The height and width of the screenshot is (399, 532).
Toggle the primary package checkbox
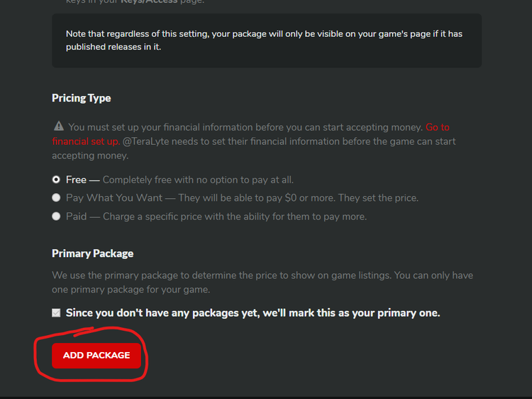(x=56, y=313)
